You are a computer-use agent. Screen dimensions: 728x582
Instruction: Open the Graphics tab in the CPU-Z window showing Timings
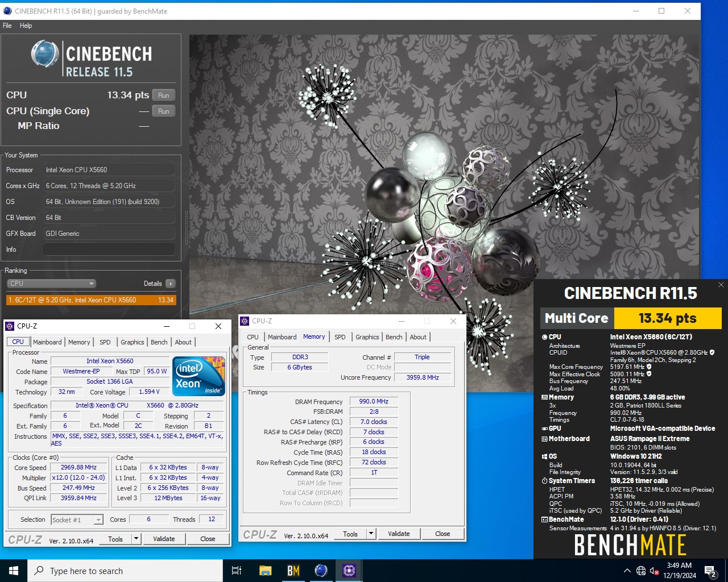367,337
